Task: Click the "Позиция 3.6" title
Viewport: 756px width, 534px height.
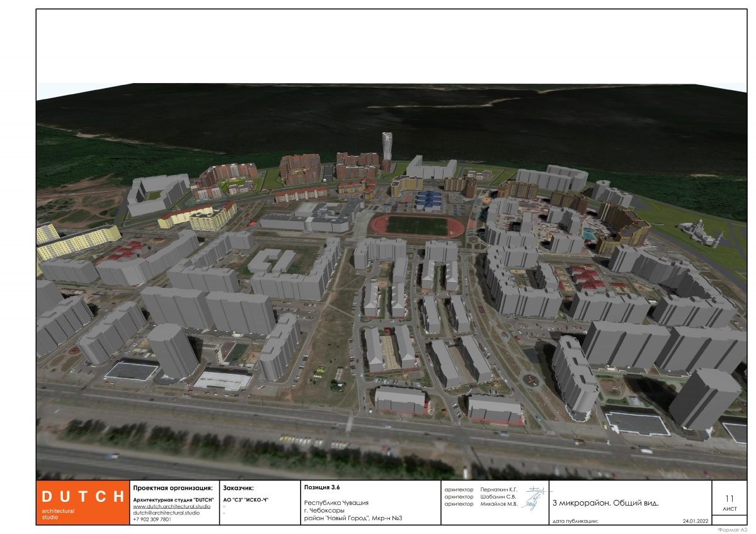Action: coord(322,487)
